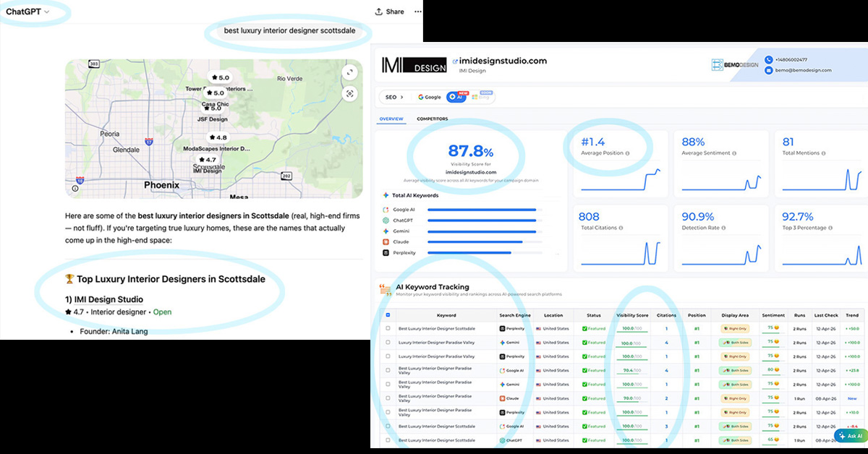Click the map info icon at bottom-left
The height and width of the screenshot is (454, 868).
75,188
